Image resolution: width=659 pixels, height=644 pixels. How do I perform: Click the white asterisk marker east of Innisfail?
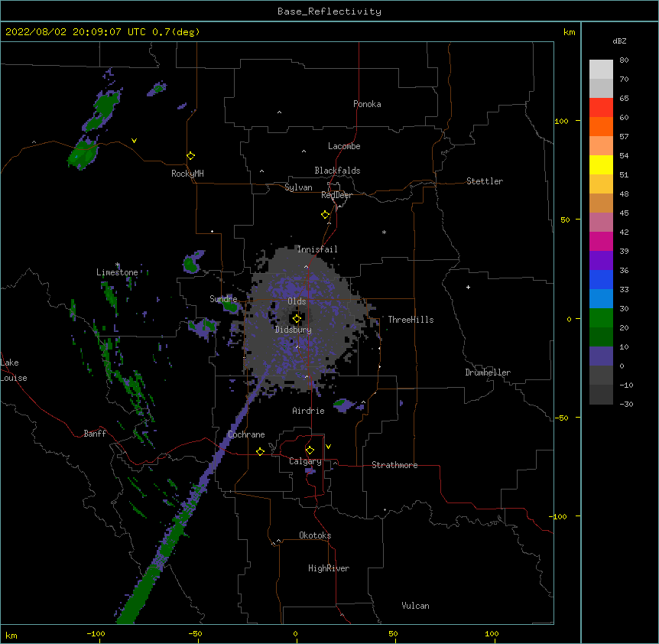(384, 232)
